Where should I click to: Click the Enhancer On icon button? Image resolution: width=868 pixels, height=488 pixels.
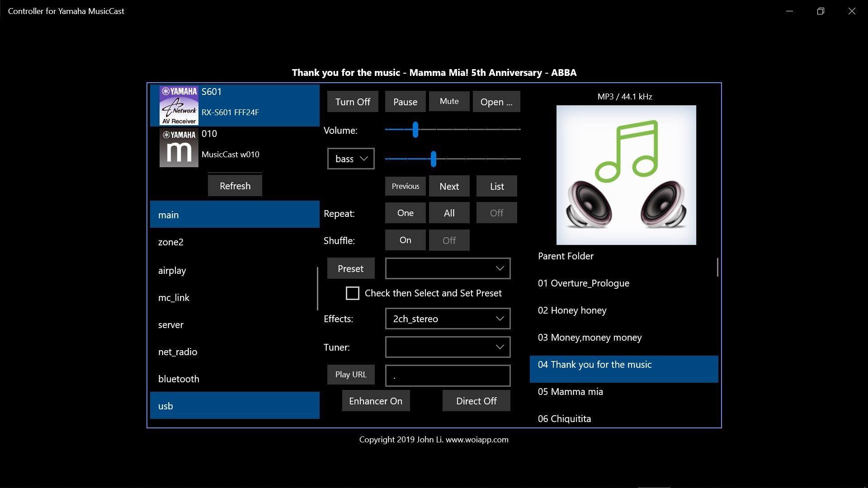point(376,400)
